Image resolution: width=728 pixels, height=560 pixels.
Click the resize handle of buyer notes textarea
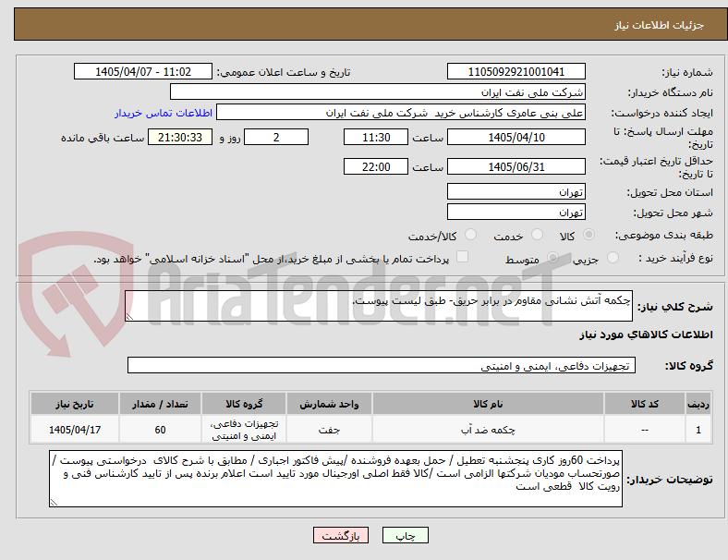click(54, 502)
